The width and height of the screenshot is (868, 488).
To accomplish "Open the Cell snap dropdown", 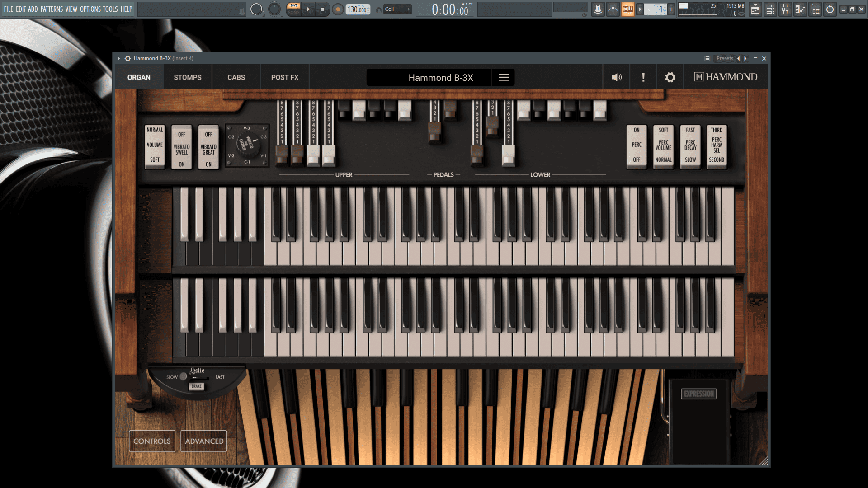I will 397,9.
